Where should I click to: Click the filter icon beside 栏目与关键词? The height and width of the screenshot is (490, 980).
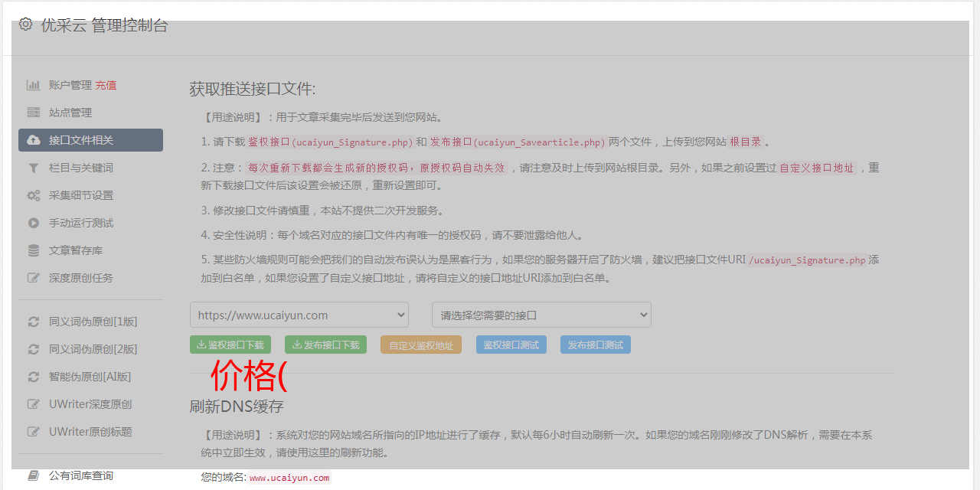click(34, 168)
